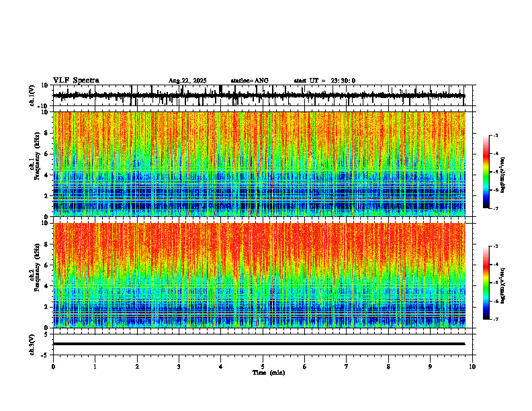The width and height of the screenshot is (532, 411).
Task: Click the final time axis tick label '10'
Action: (x=472, y=367)
